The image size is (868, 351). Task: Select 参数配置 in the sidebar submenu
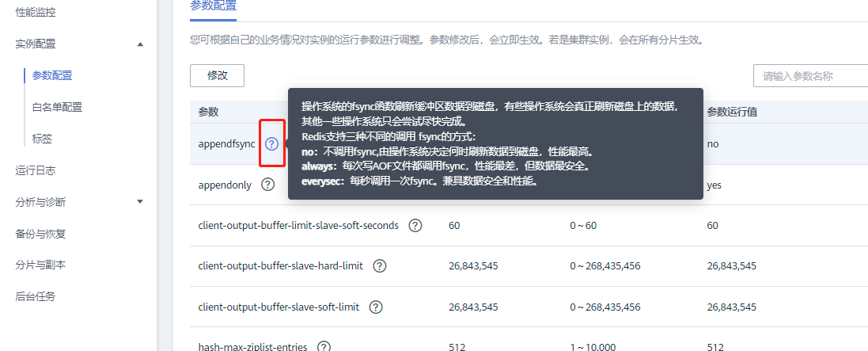pos(52,75)
